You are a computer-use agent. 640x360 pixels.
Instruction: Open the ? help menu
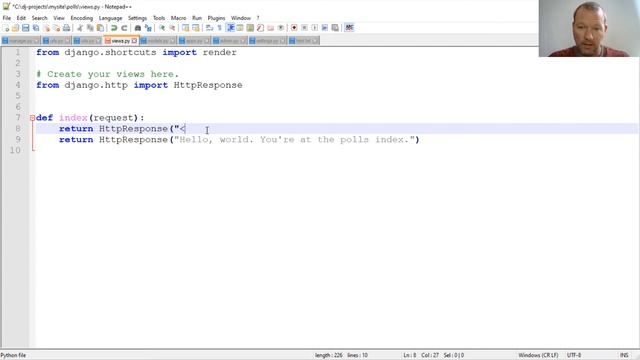click(258, 18)
